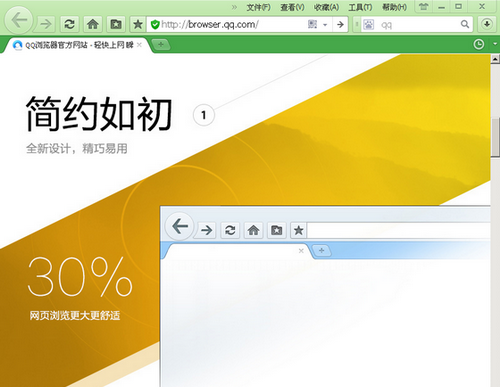Image resolution: width=500 pixels, height=387 pixels.
Task: Reload page using refresh icon
Action: [x=69, y=24]
